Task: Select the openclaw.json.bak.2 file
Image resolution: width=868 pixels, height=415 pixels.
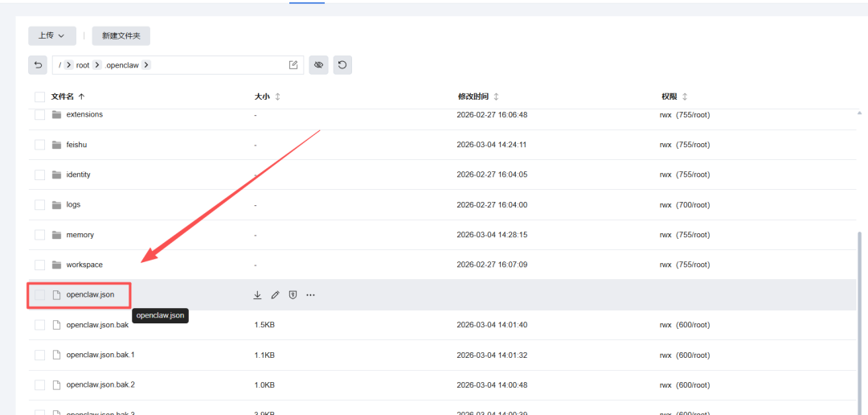Action: coord(100,384)
